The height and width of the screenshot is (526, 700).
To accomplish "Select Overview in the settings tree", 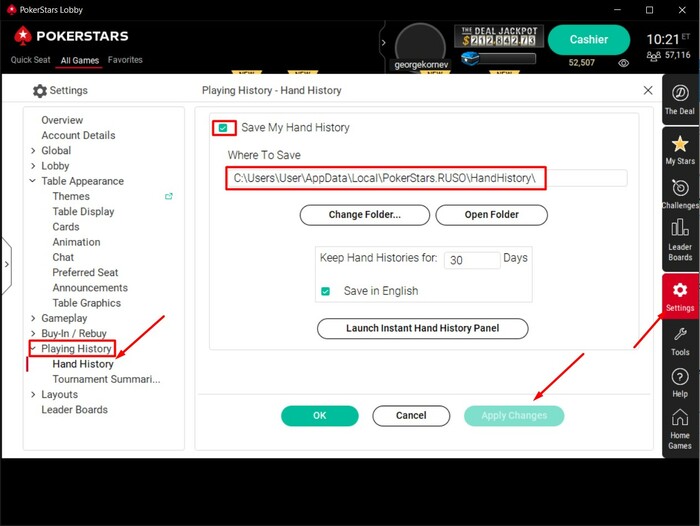I will (62, 120).
